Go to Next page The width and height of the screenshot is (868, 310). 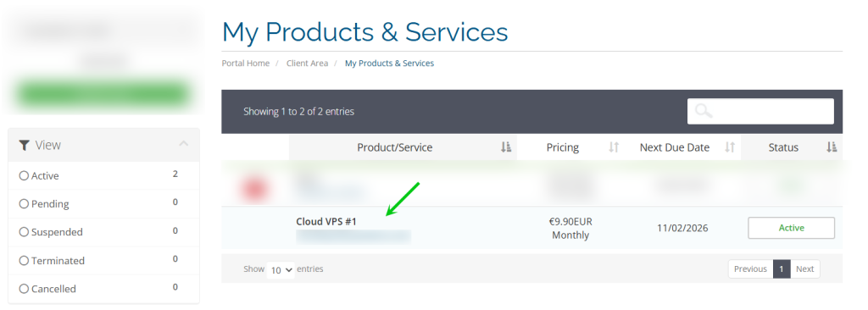click(805, 269)
